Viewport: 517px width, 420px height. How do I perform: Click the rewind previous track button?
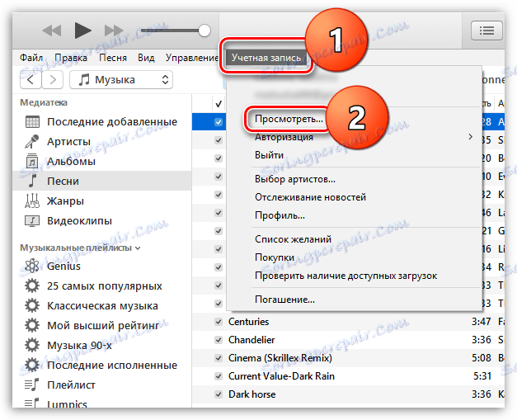click(52, 31)
